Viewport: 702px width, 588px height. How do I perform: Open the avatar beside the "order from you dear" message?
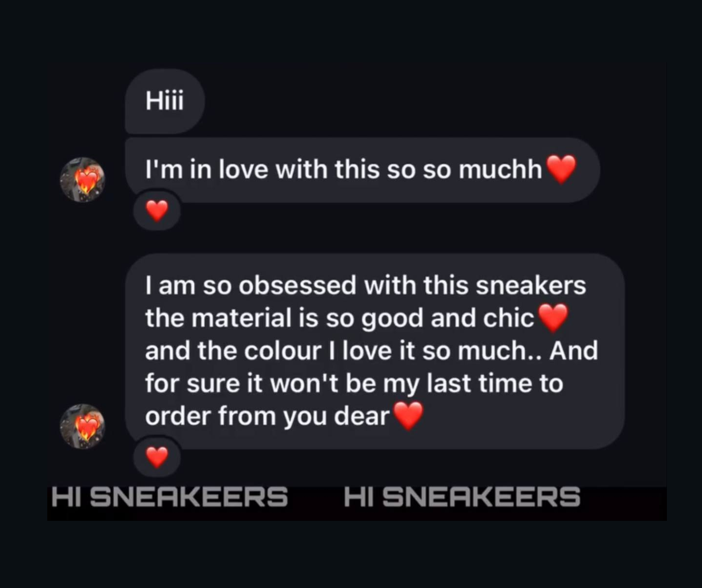(x=82, y=426)
